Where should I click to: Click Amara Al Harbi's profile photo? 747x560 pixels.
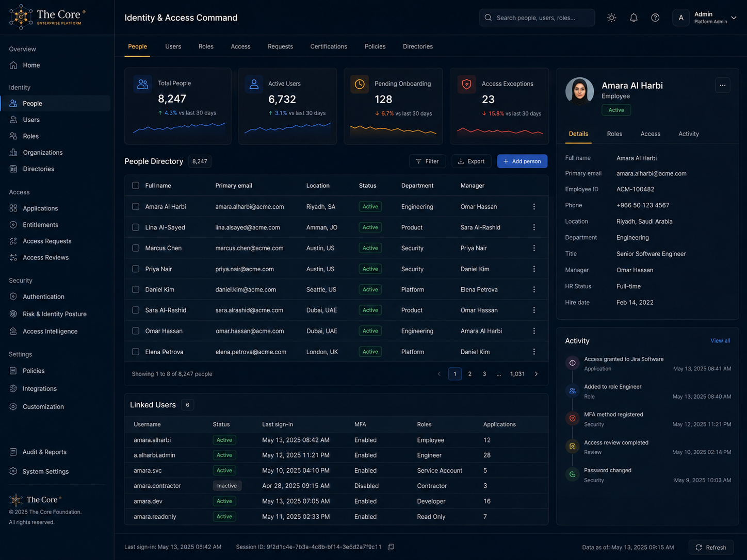pyautogui.click(x=579, y=91)
